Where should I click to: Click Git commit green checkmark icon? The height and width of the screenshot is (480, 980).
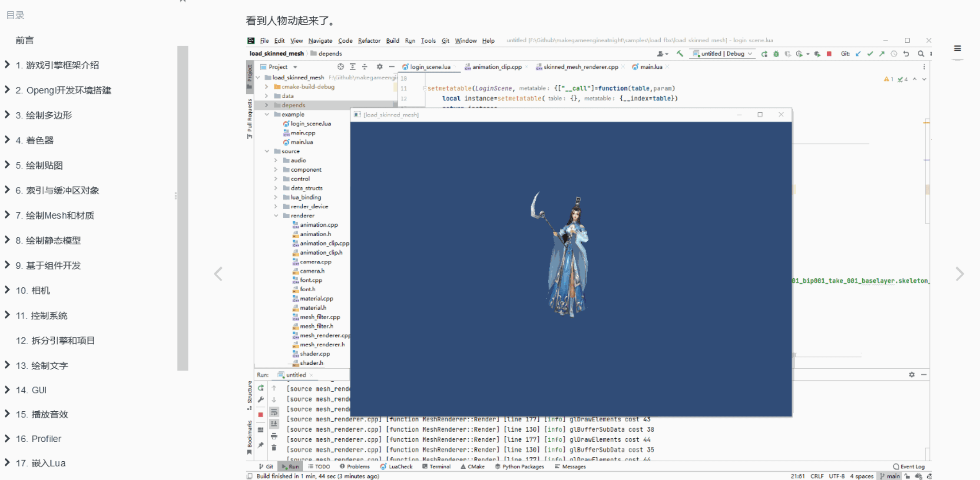point(870,54)
